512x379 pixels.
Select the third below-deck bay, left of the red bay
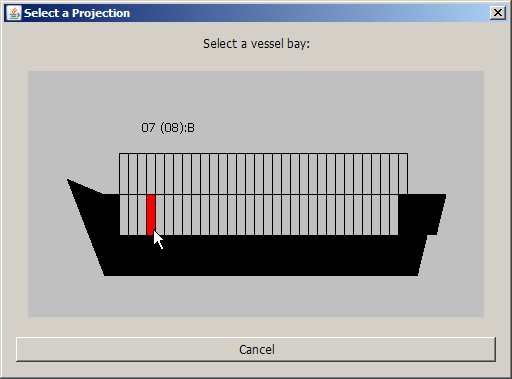point(142,215)
